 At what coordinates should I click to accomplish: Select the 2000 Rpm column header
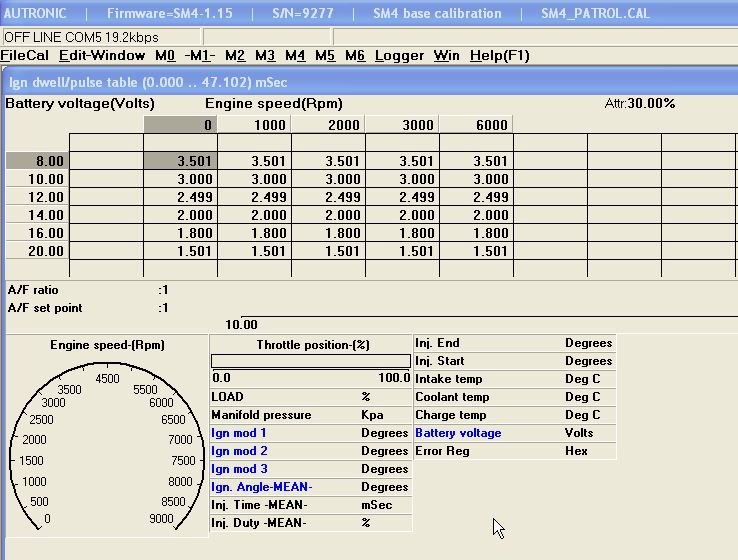pos(329,125)
